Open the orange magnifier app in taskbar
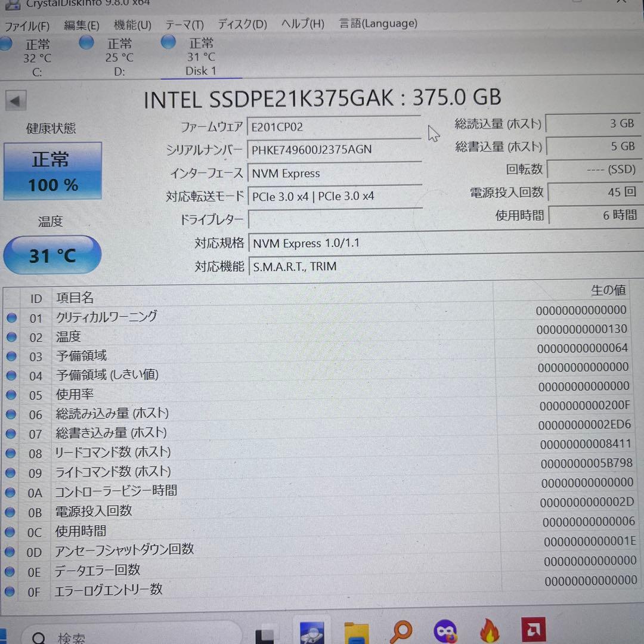 tap(401, 631)
